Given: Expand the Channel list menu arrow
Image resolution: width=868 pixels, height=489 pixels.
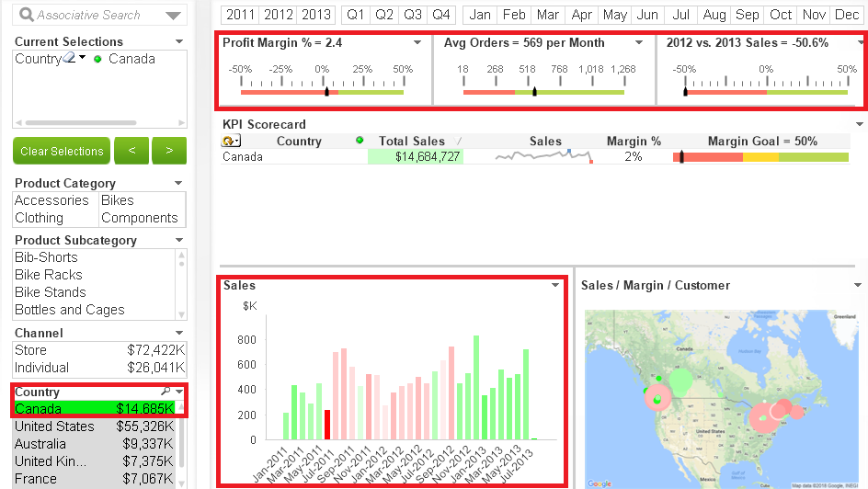Looking at the screenshot, I should pos(178,333).
